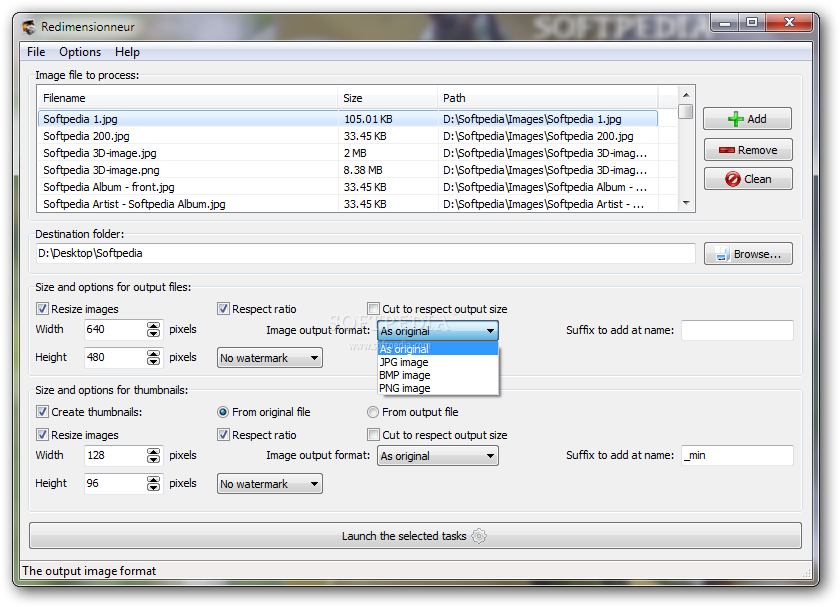840x607 pixels.
Task: Open the Help menu
Action: click(x=127, y=52)
